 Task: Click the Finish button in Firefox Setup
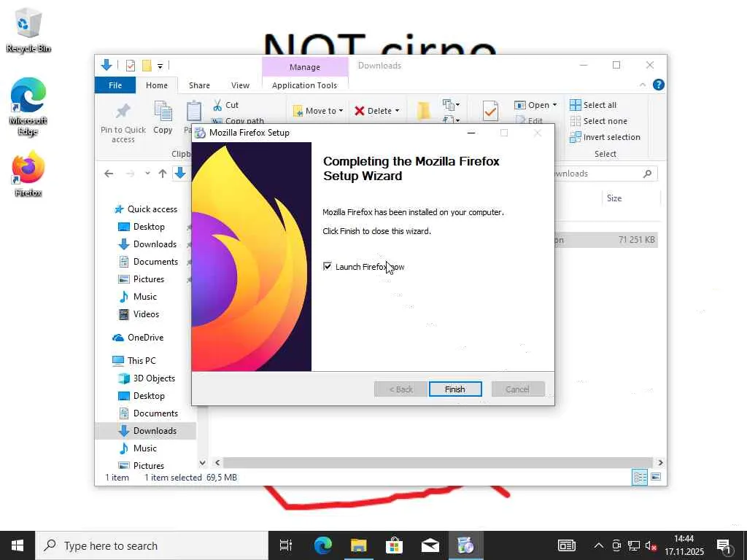(455, 389)
